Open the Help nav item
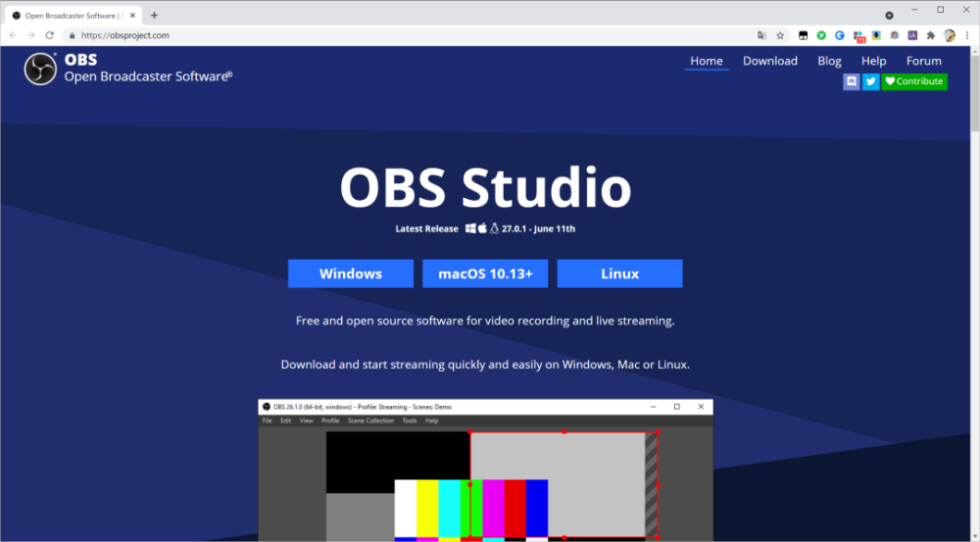Screen dimensions: 980x542 [x=874, y=61]
